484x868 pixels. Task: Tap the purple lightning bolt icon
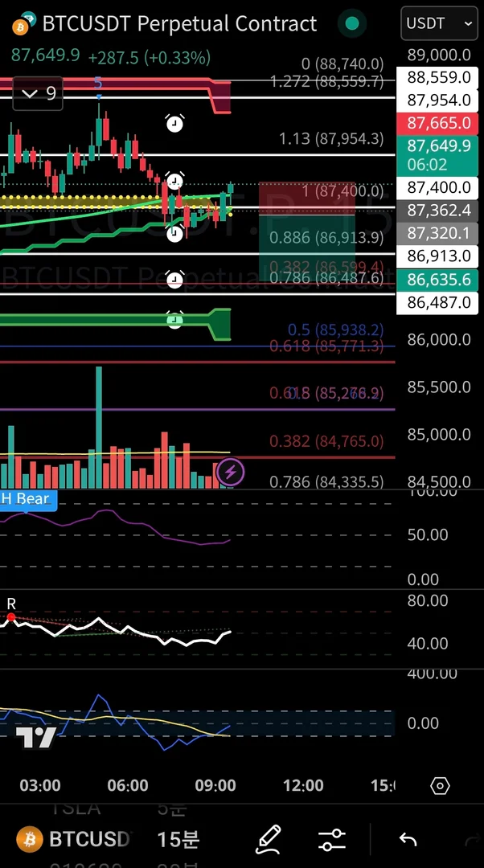[x=231, y=473]
